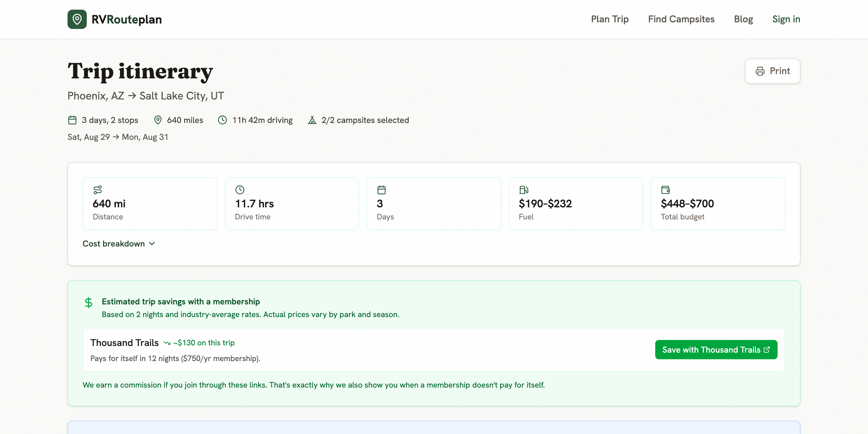Click the RVRouteplan map pin logo icon
Screen dimensions: 868x434
(x=77, y=19)
